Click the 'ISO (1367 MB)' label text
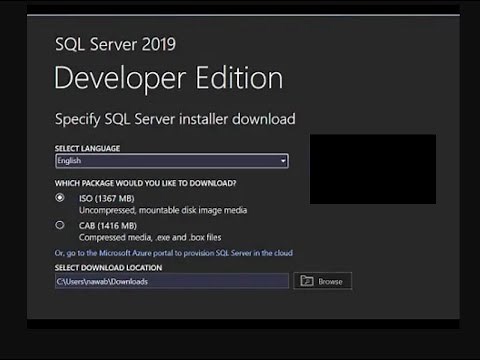Image resolution: width=480 pixels, height=360 pixels. tap(107, 199)
